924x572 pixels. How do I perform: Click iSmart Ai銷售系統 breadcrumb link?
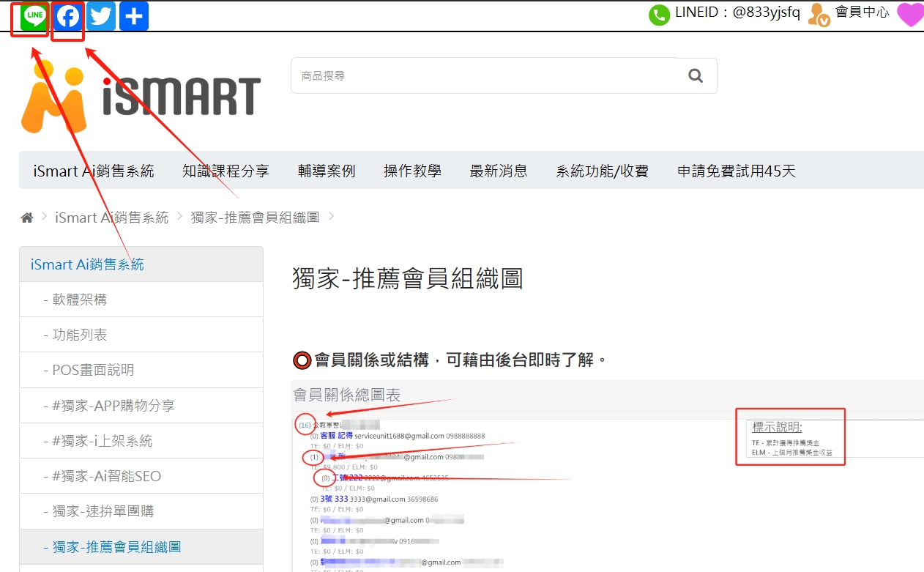(111, 218)
